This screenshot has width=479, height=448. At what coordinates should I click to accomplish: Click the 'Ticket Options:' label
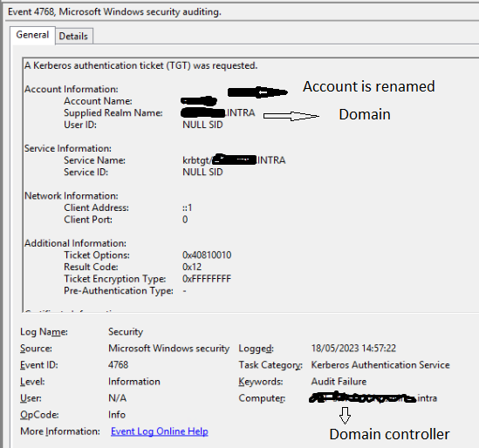(97, 255)
